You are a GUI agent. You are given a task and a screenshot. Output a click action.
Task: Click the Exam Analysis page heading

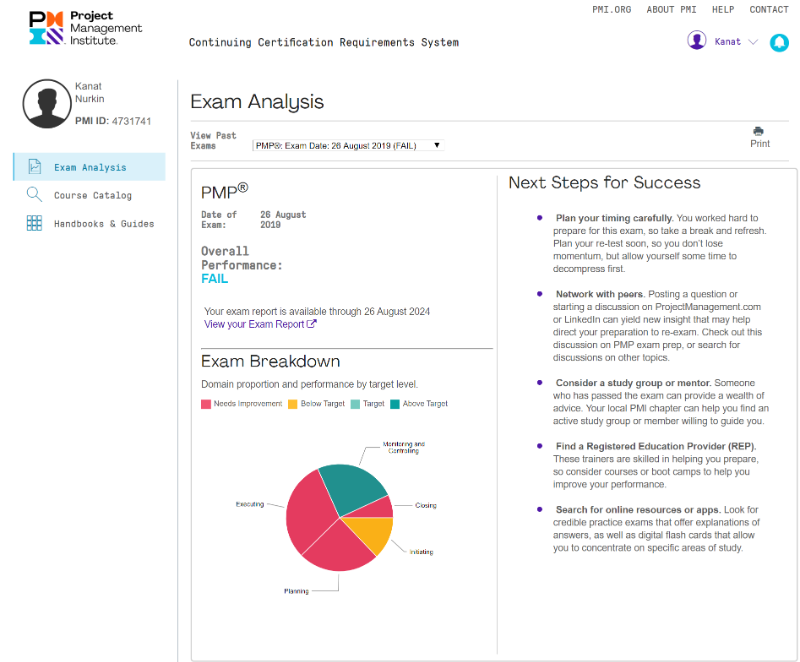257,102
